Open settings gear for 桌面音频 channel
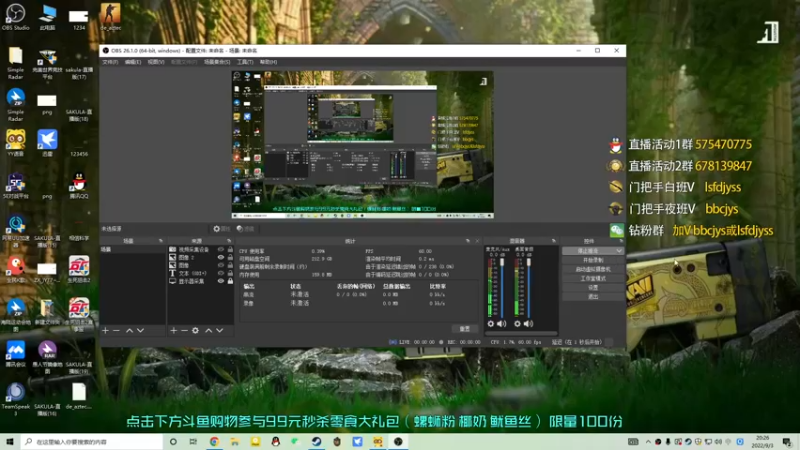The width and height of the screenshot is (800, 450). 517,323
